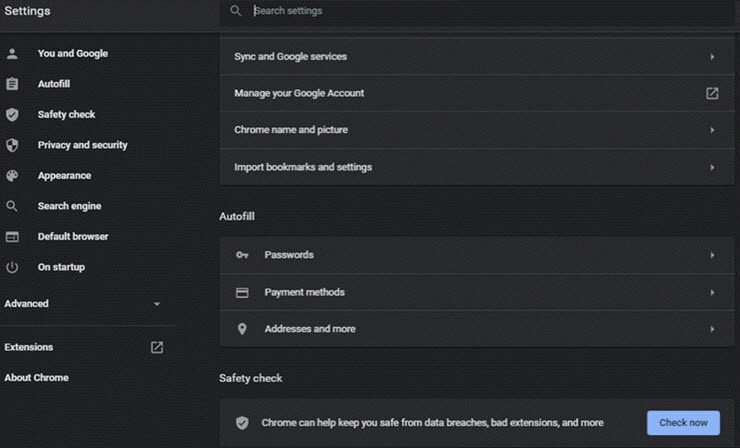Click the Search settings input field
The height and width of the screenshot is (448, 740).
pyautogui.click(x=480, y=11)
